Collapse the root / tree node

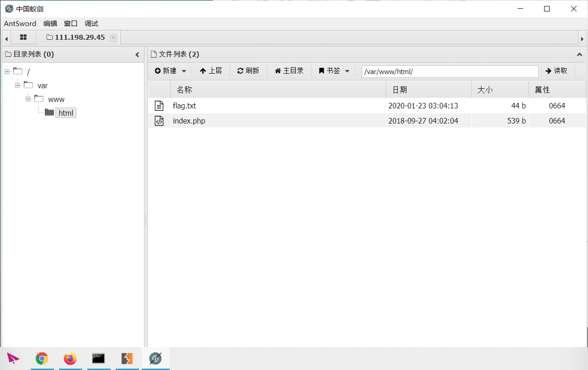click(x=7, y=72)
